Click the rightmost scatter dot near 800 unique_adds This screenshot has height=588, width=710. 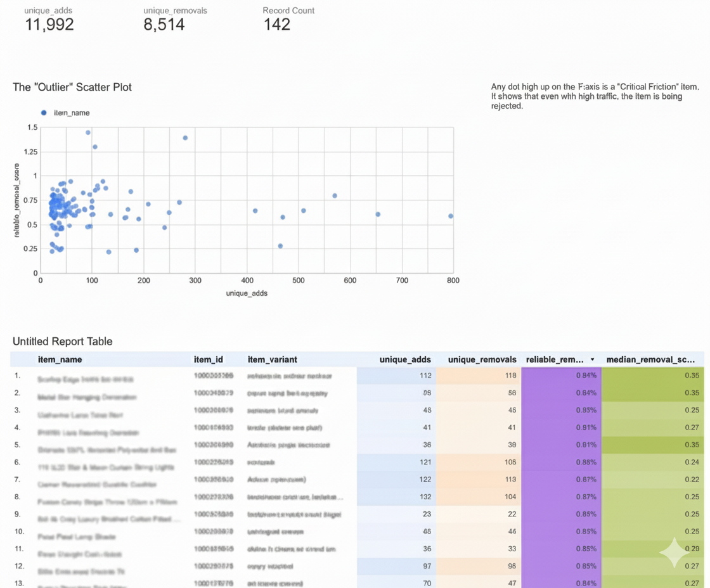(451, 216)
